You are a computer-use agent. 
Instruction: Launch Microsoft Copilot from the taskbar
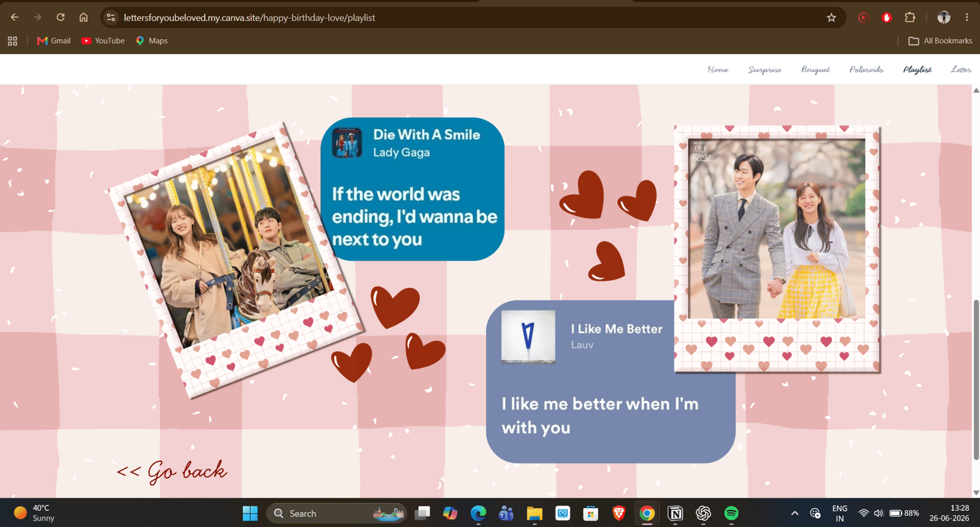[450, 513]
